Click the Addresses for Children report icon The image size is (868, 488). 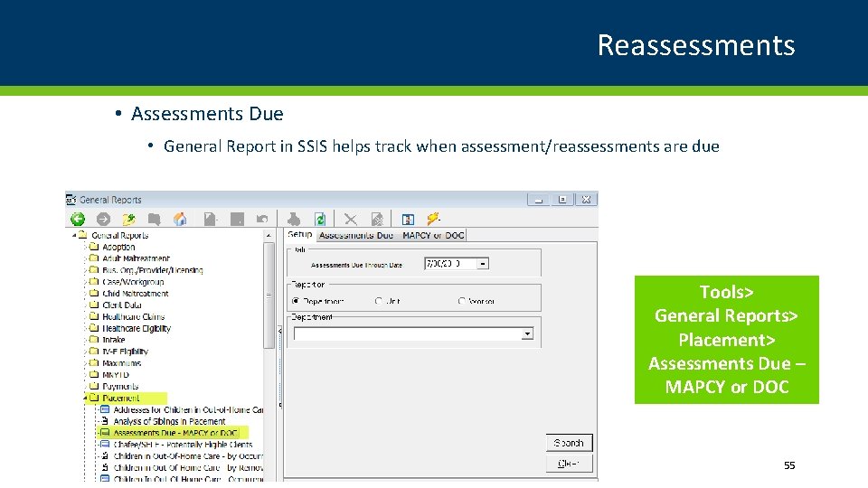pyautogui.click(x=105, y=409)
